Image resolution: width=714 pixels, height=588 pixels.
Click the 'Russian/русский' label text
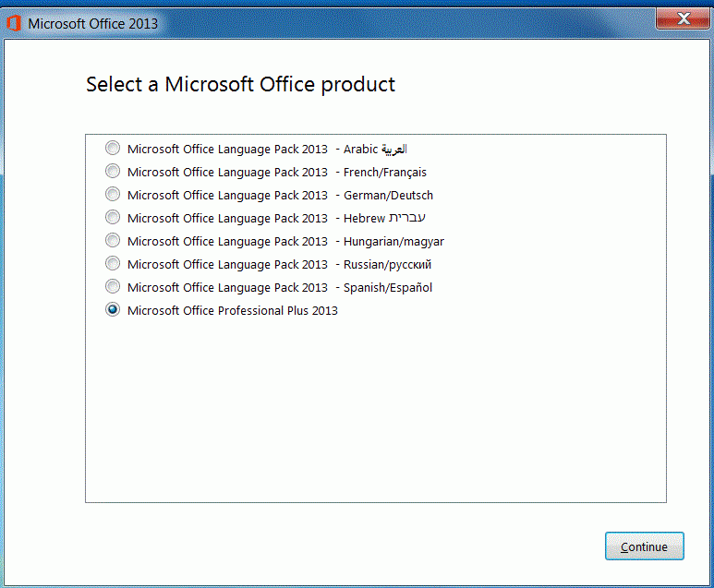coord(387,264)
